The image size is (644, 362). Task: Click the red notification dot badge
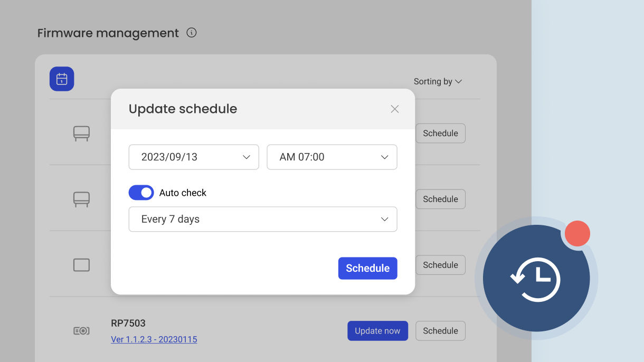click(x=577, y=233)
